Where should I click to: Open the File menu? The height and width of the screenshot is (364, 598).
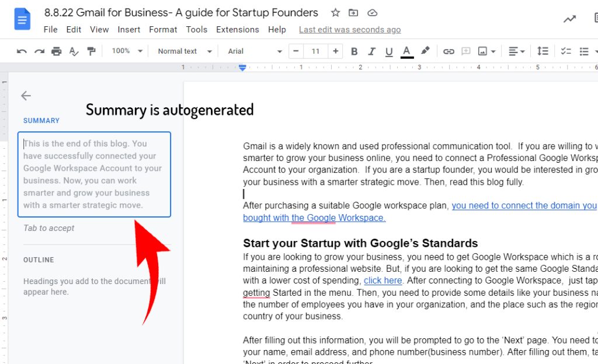coord(50,29)
